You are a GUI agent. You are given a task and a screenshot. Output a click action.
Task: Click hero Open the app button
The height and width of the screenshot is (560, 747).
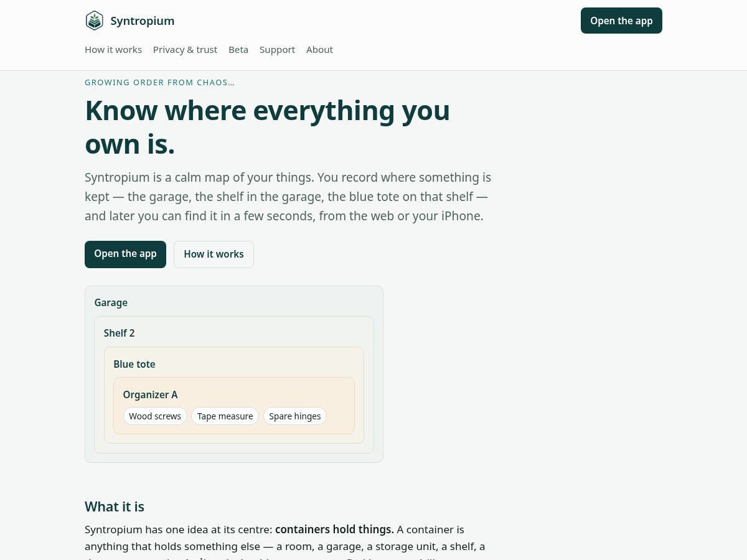point(125,254)
